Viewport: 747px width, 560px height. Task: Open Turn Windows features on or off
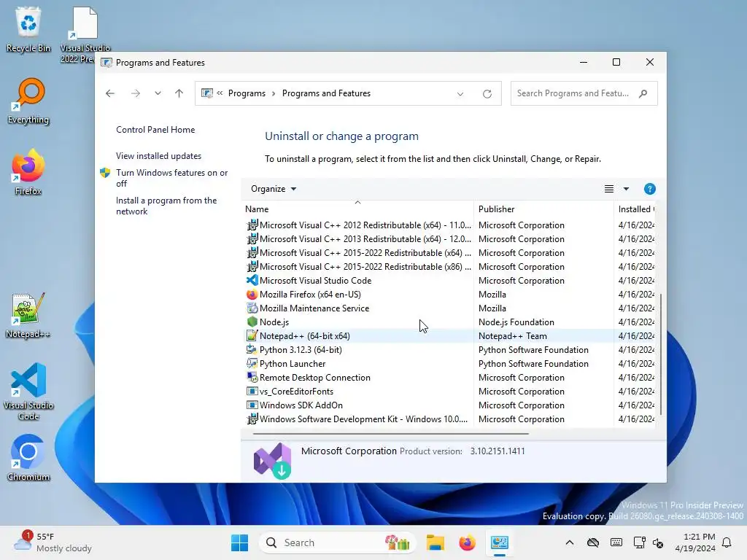[x=171, y=178]
